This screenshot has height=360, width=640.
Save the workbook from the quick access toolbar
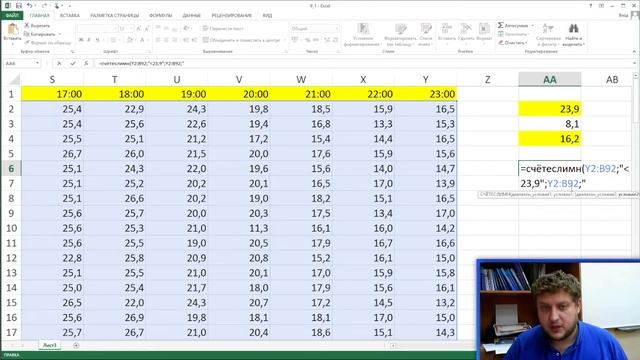point(18,6)
